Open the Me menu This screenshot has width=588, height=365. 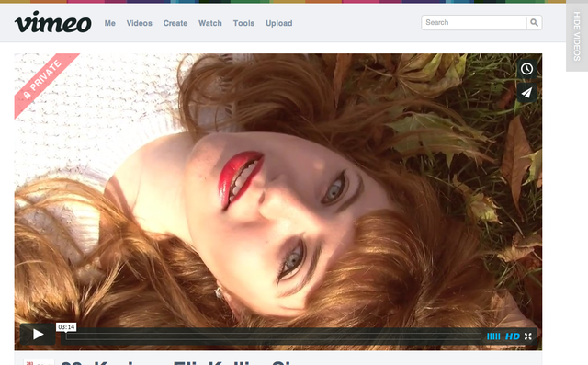point(110,23)
